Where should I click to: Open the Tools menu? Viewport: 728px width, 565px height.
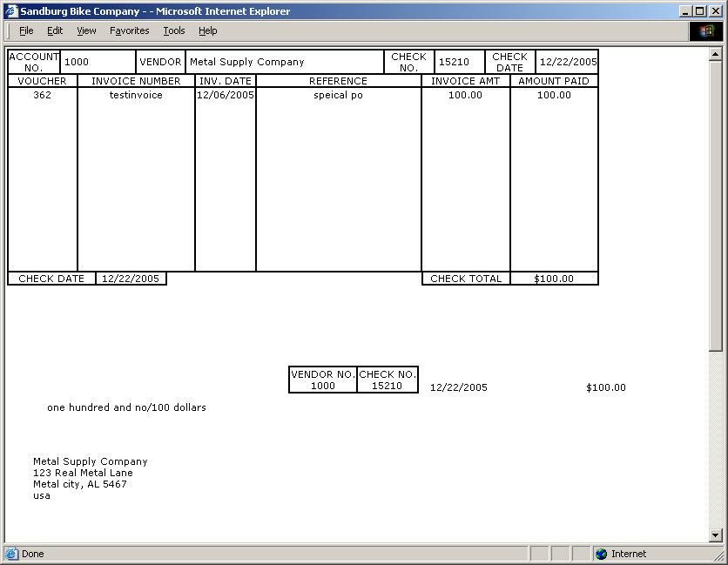click(x=174, y=30)
